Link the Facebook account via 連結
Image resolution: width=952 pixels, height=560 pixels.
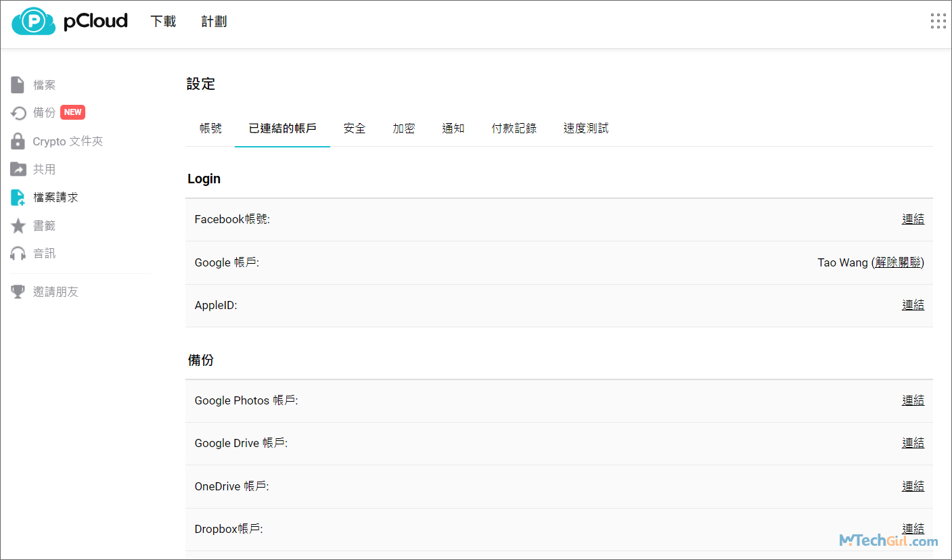click(913, 219)
